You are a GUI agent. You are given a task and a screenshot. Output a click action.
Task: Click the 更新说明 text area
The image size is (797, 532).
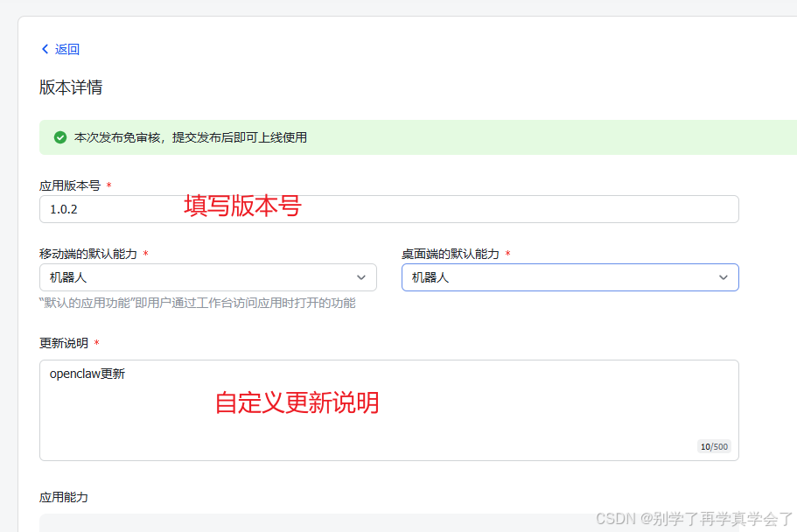388,410
